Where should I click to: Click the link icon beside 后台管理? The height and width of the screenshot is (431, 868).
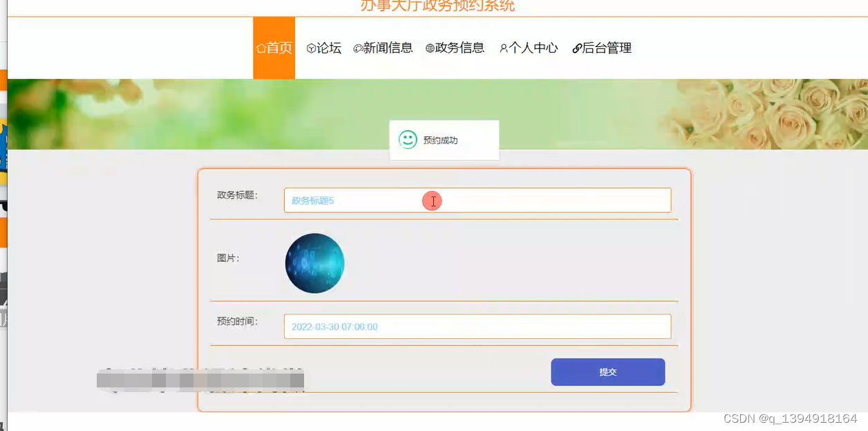pos(577,48)
